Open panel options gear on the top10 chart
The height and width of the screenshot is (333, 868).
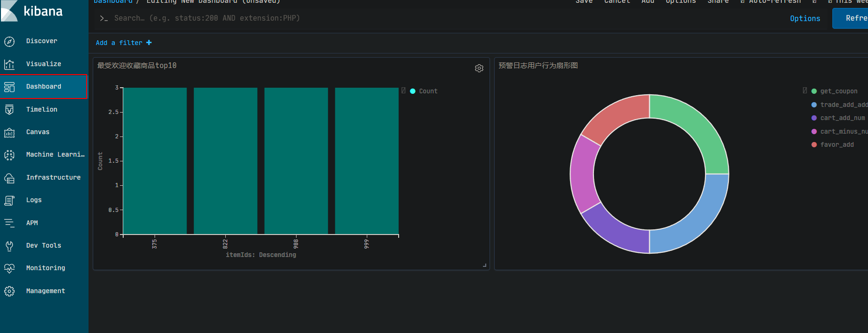479,68
